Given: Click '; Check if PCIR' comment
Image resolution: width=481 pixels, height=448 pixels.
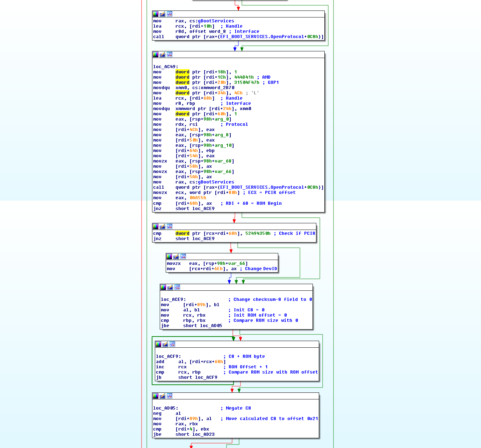Looking at the screenshot, I should [x=294, y=233].
